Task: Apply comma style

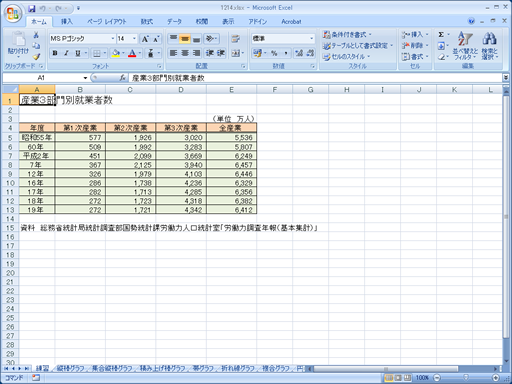Action: pyautogui.click(x=285, y=53)
